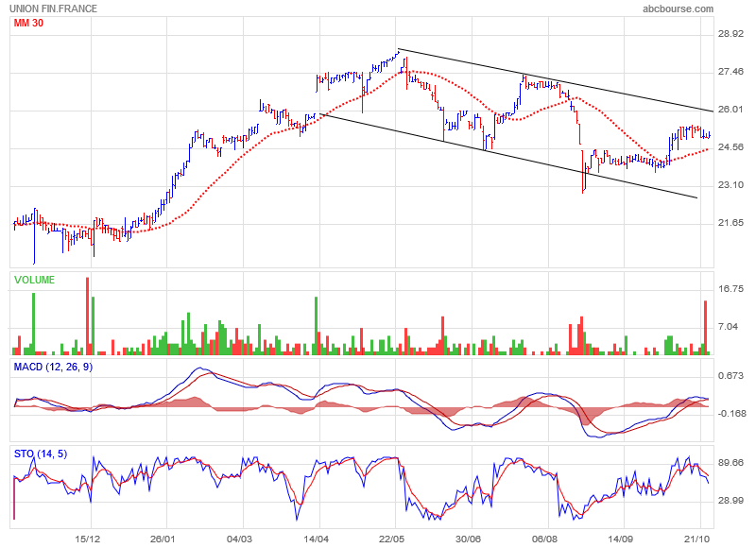Click the 30/06 date label
The width and height of the screenshot is (756, 548).
click(x=468, y=539)
